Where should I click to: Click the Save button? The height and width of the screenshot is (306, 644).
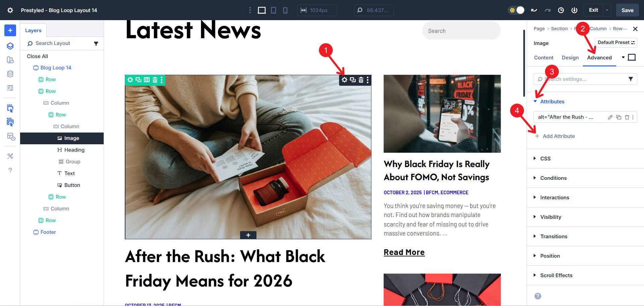coord(627,10)
